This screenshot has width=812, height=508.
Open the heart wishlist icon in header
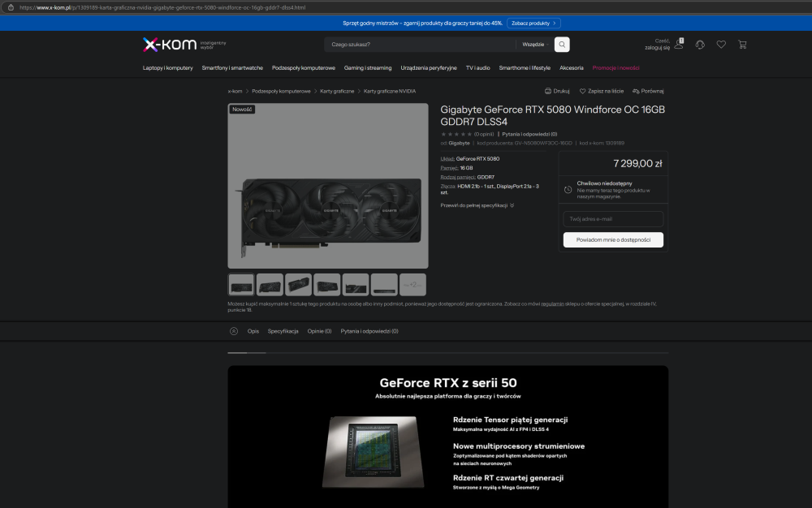(x=721, y=45)
